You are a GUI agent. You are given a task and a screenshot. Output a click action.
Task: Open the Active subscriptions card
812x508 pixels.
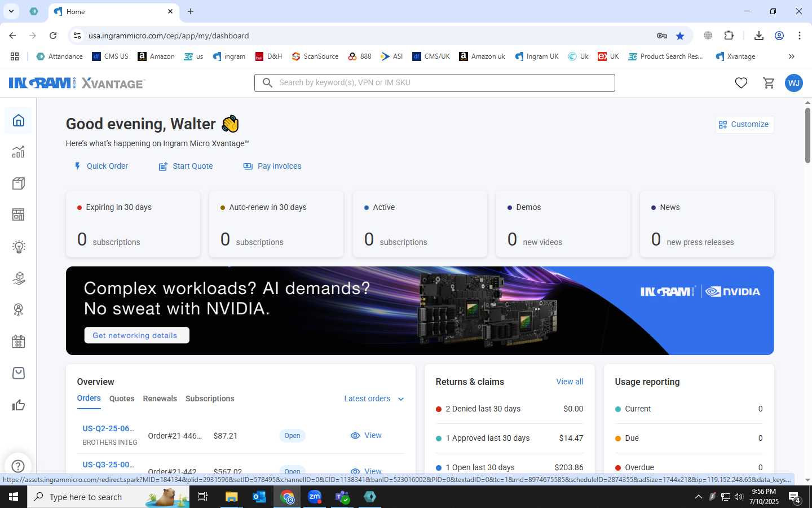[x=420, y=224]
